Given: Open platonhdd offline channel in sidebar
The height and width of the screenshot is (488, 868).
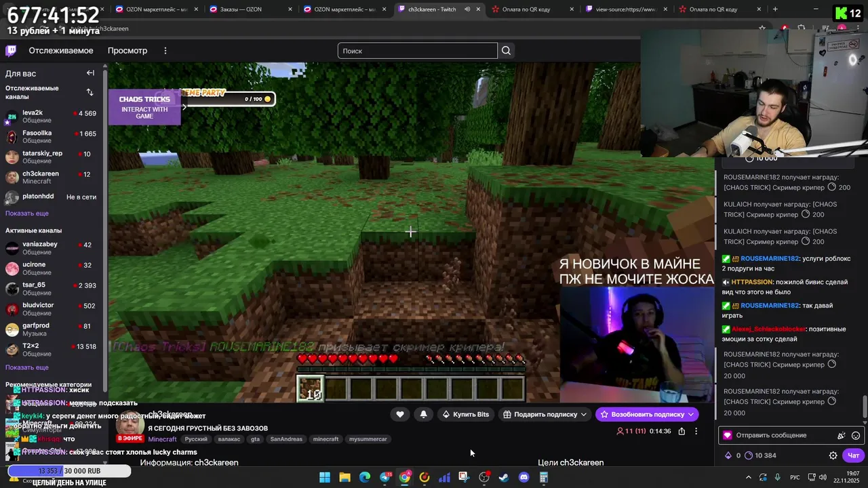Looking at the screenshot, I should point(52,197).
